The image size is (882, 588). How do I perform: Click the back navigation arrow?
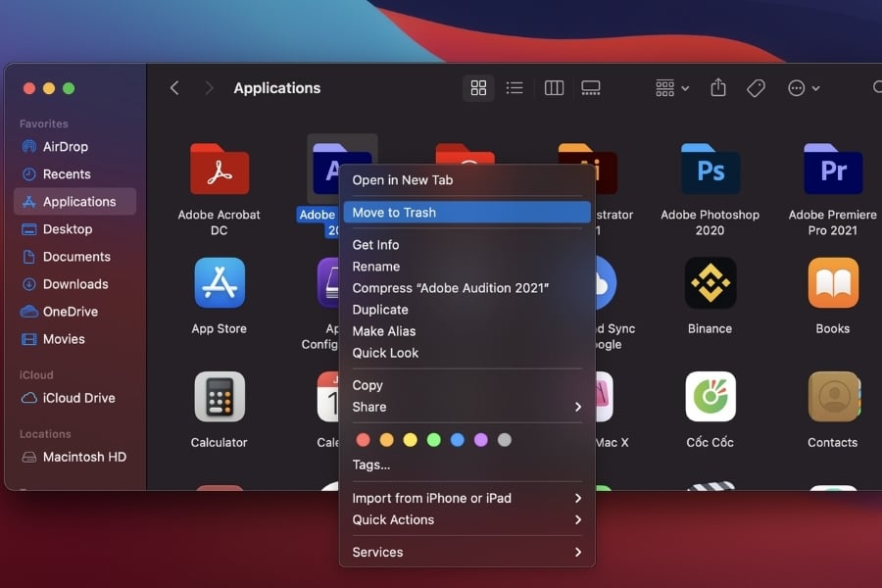[x=174, y=88]
